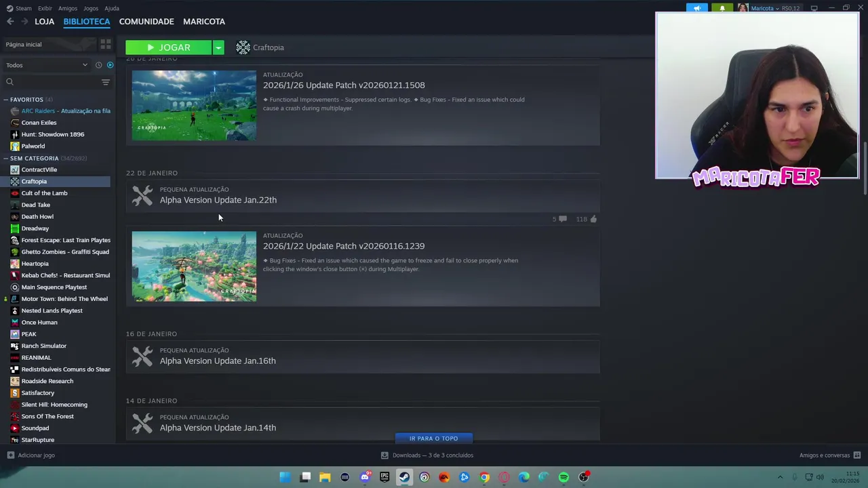Click wrench icon of Jan.16th update

(142, 356)
